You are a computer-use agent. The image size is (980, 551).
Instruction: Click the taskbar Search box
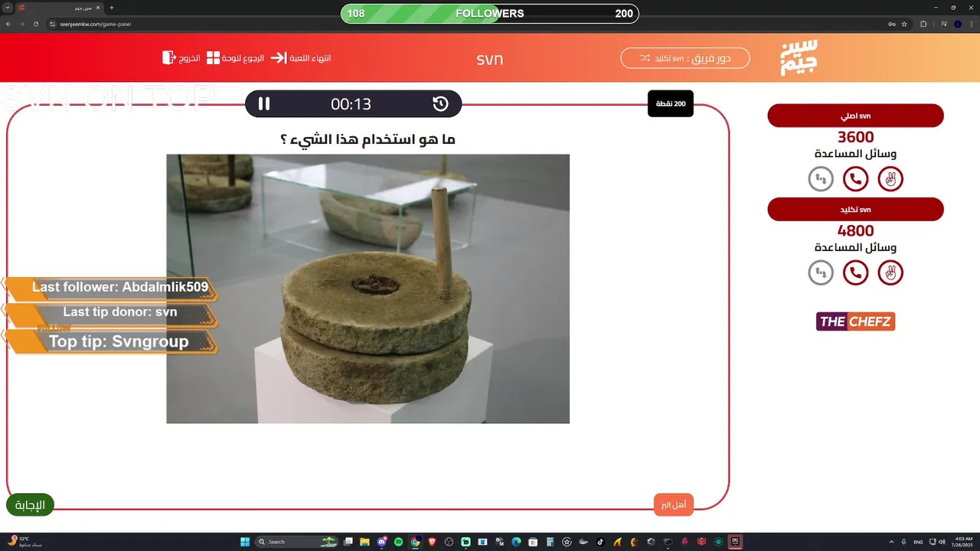[x=296, y=542]
